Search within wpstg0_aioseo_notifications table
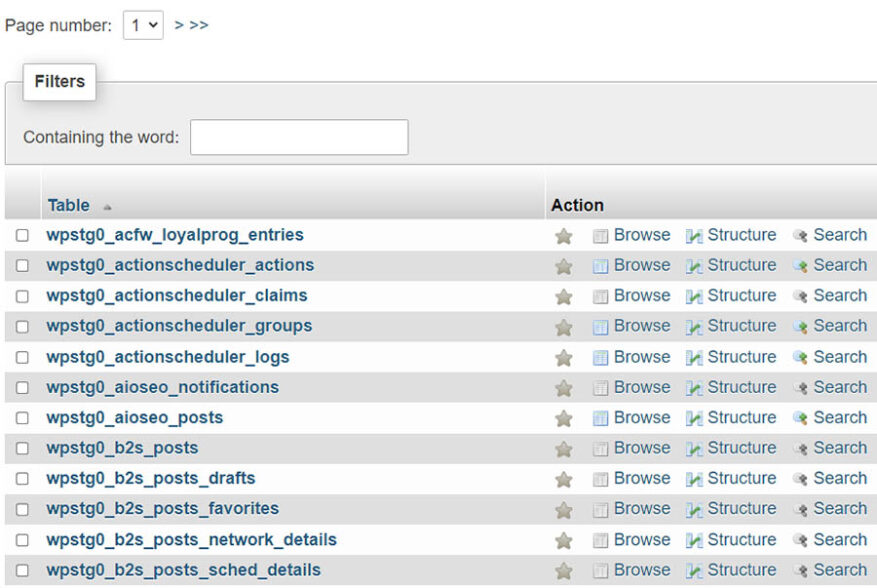This screenshot has height=588, width=877. 838,387
